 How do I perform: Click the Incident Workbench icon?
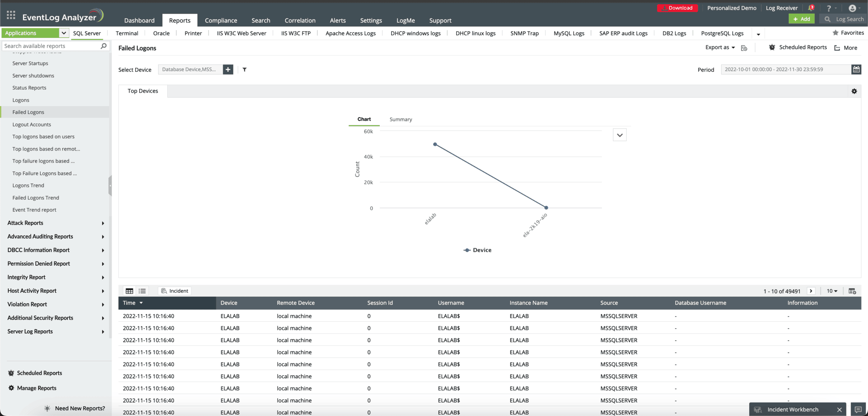coord(758,410)
